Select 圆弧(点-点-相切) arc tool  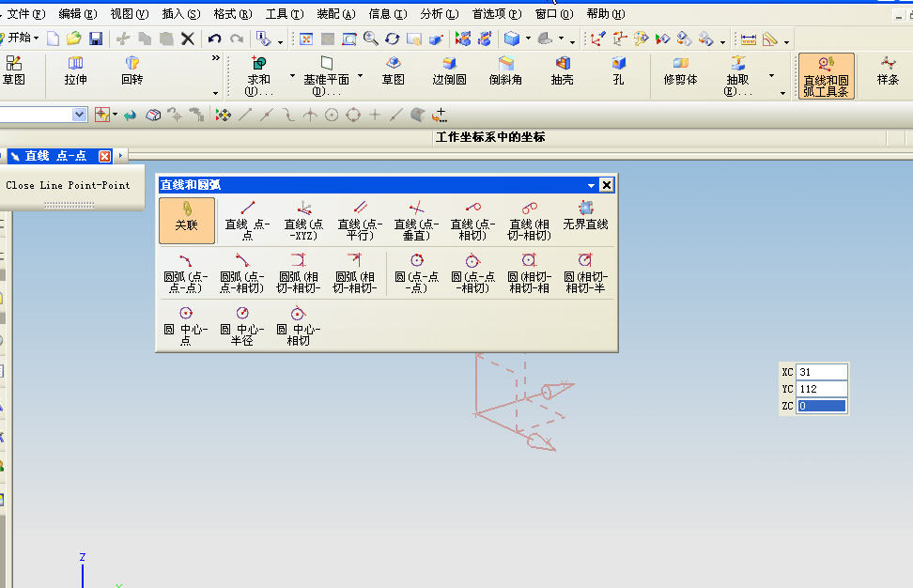(242, 272)
